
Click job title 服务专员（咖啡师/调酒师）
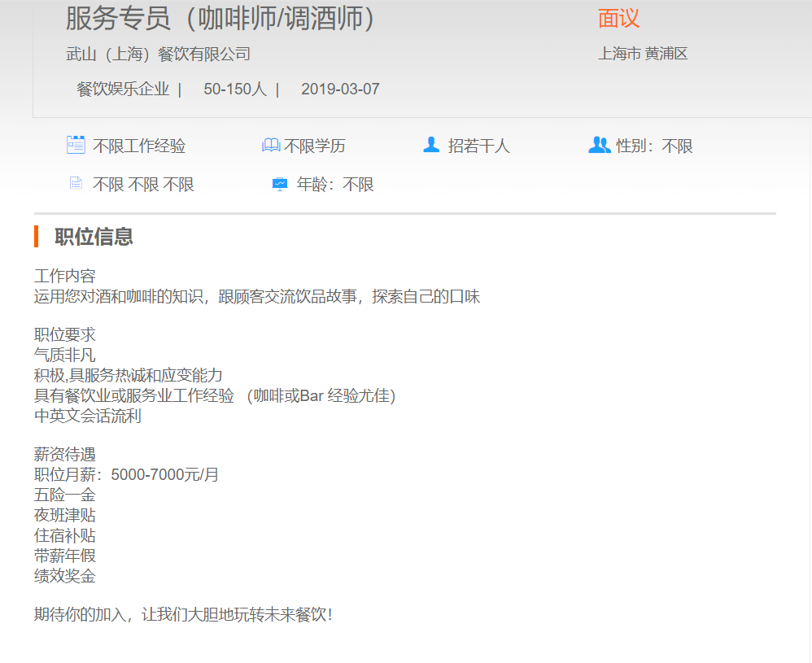[220, 18]
